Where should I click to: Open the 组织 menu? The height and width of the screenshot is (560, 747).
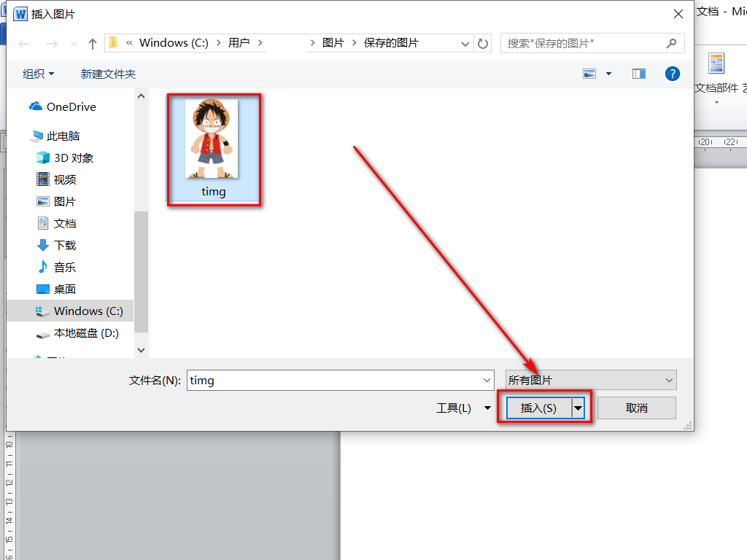[38, 74]
